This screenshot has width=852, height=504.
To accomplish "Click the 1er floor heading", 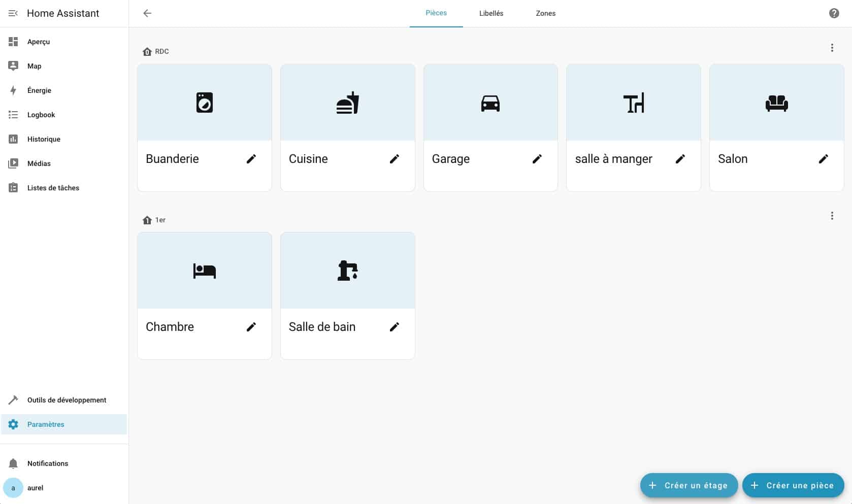I will click(160, 220).
